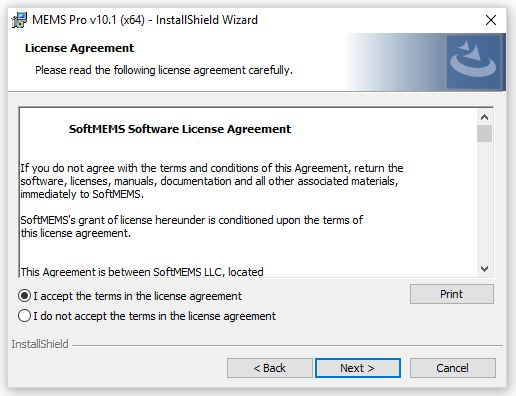516x396 pixels.
Task: Click the scroll up arrow of license text
Action: 484,117
